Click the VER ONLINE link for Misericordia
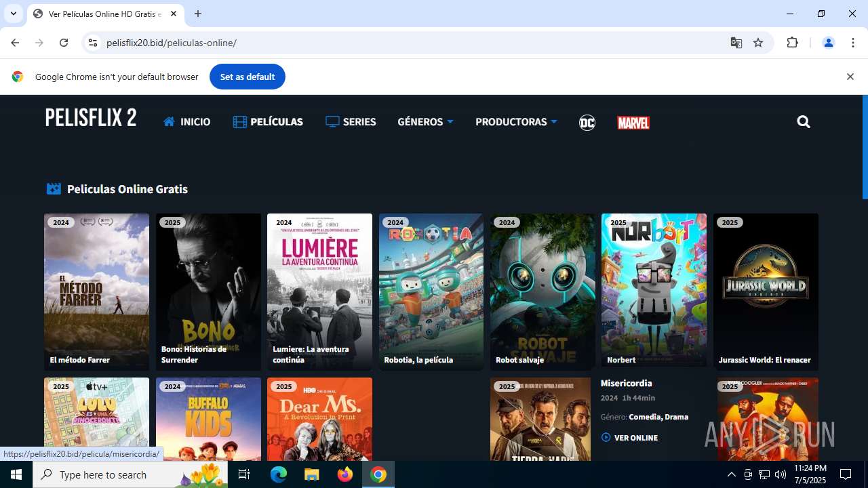The width and height of the screenshot is (868, 488). pyautogui.click(x=629, y=438)
